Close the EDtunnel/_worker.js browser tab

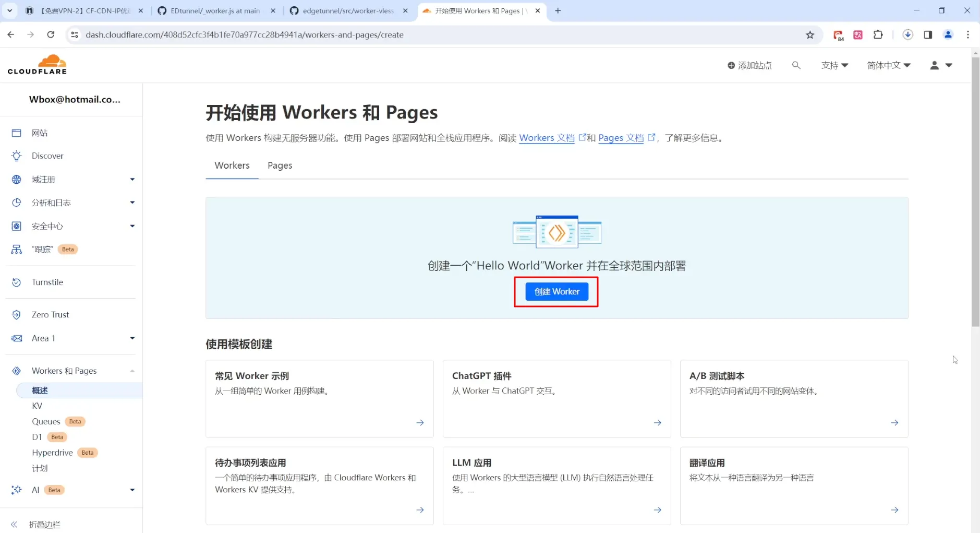[273, 10]
